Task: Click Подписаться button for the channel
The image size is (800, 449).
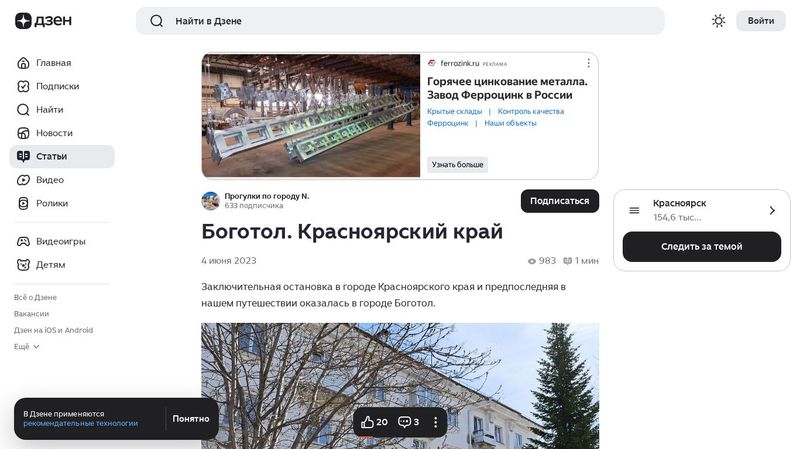Action: tap(560, 201)
